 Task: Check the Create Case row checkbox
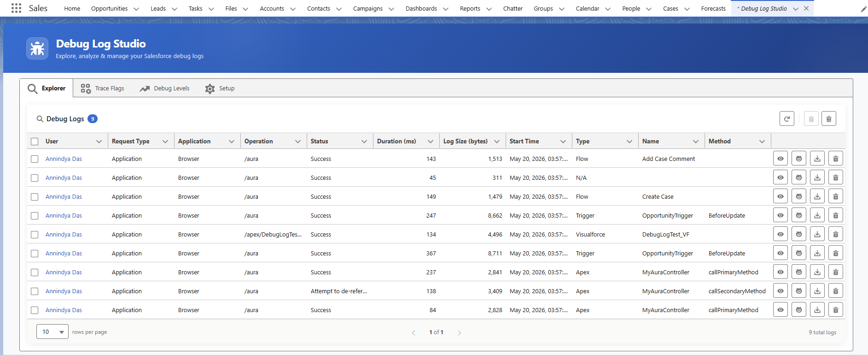pos(35,197)
